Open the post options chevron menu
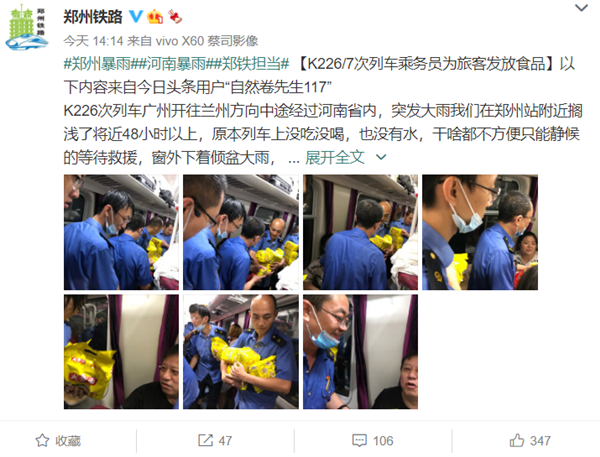The image size is (600, 457). coord(581,8)
